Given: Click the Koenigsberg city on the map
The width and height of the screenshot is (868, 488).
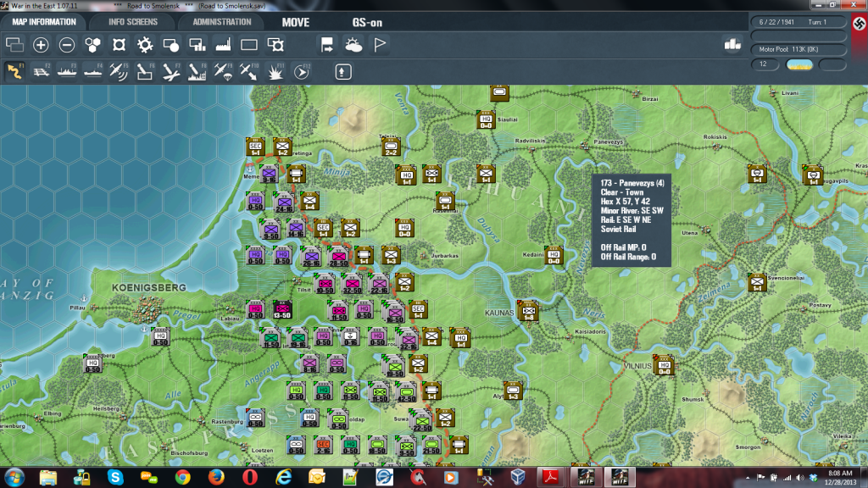Looking at the screenshot, I should tap(148, 308).
